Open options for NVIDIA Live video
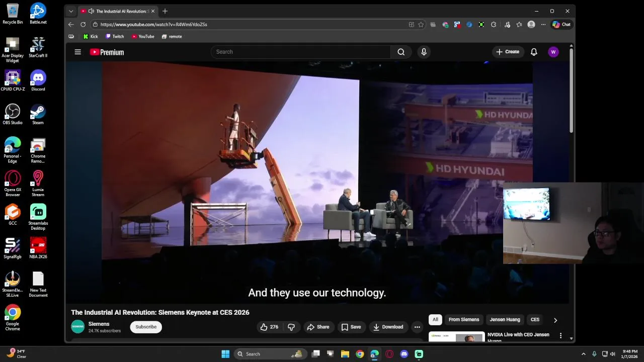This screenshot has width=644, height=362. coord(561,335)
